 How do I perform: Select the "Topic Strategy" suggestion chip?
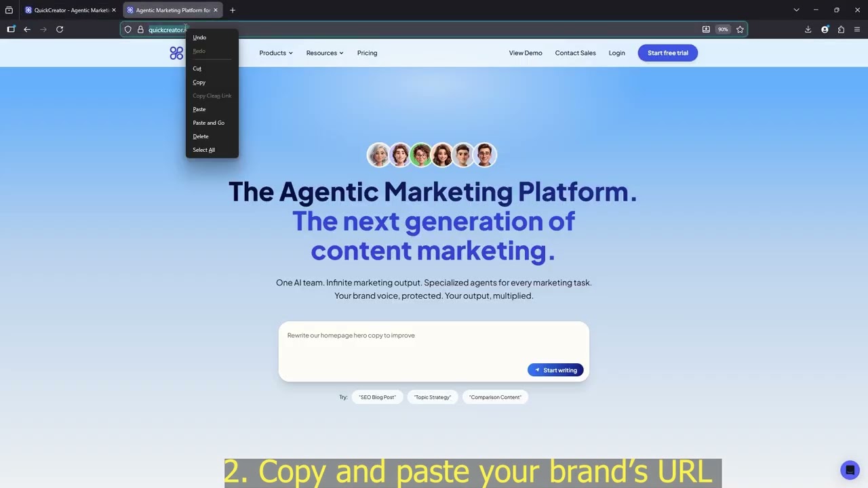tap(433, 397)
